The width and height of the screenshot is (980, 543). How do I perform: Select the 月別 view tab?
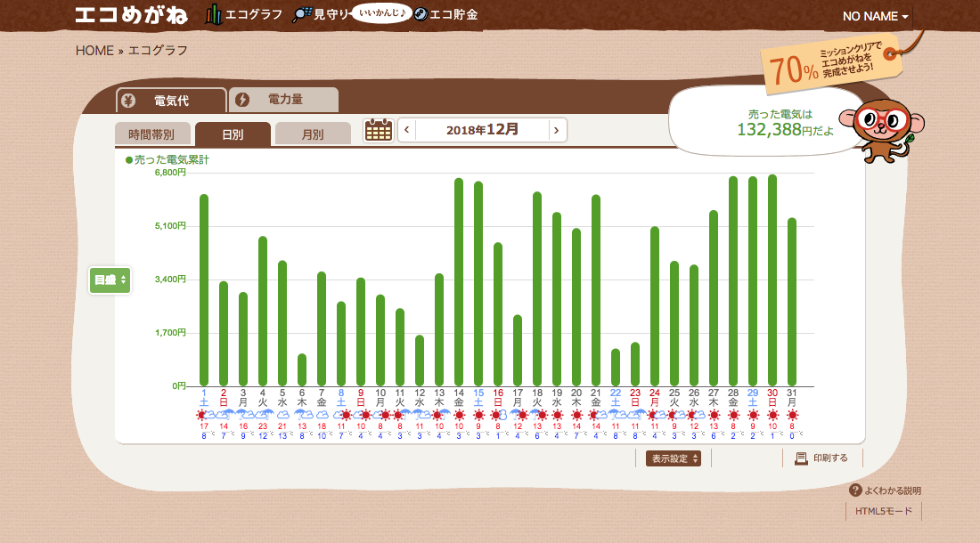[x=313, y=134]
